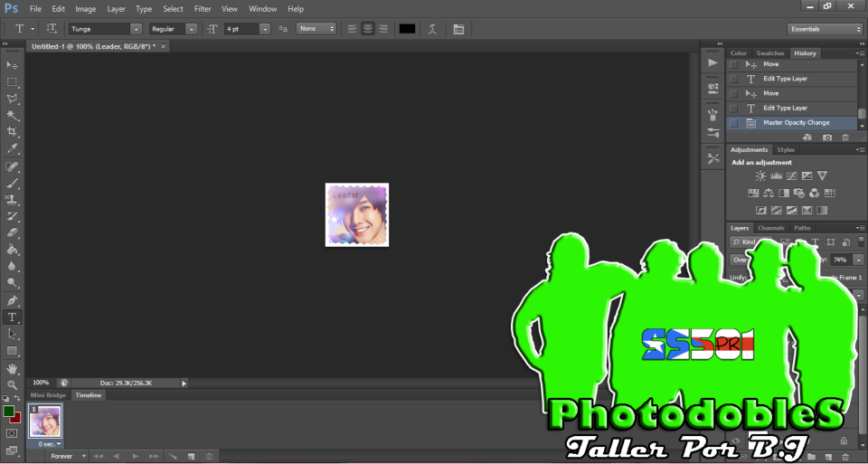Open the Window menu
This screenshot has height=464, width=868.
point(262,9)
